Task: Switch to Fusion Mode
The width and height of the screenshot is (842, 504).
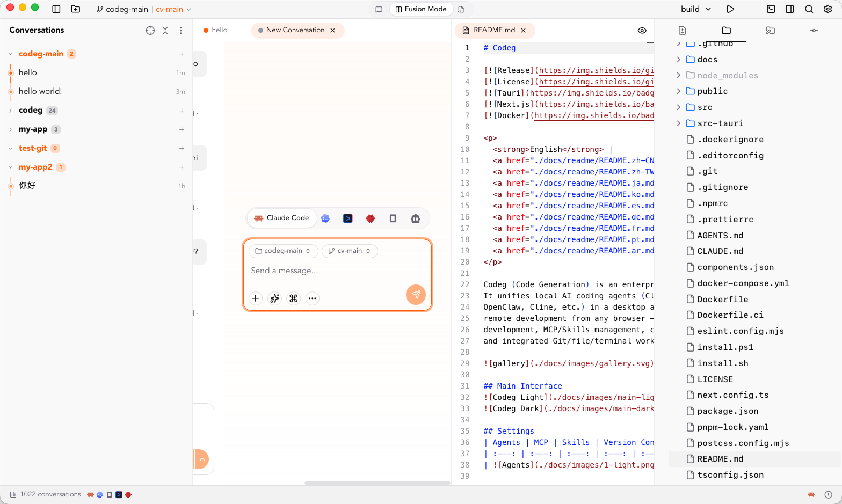Action: click(x=421, y=9)
